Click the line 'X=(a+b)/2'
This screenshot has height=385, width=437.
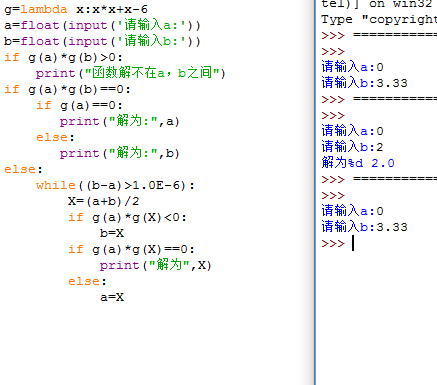click(103, 201)
